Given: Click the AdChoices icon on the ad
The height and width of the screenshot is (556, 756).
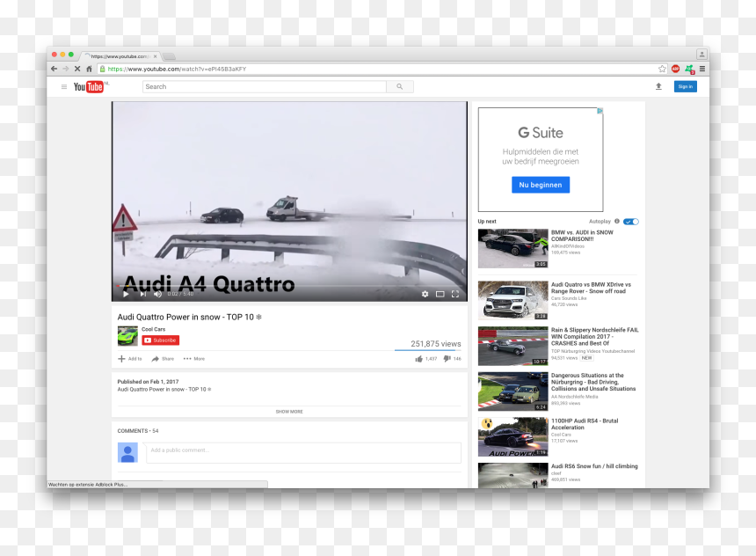Looking at the screenshot, I should click(600, 111).
